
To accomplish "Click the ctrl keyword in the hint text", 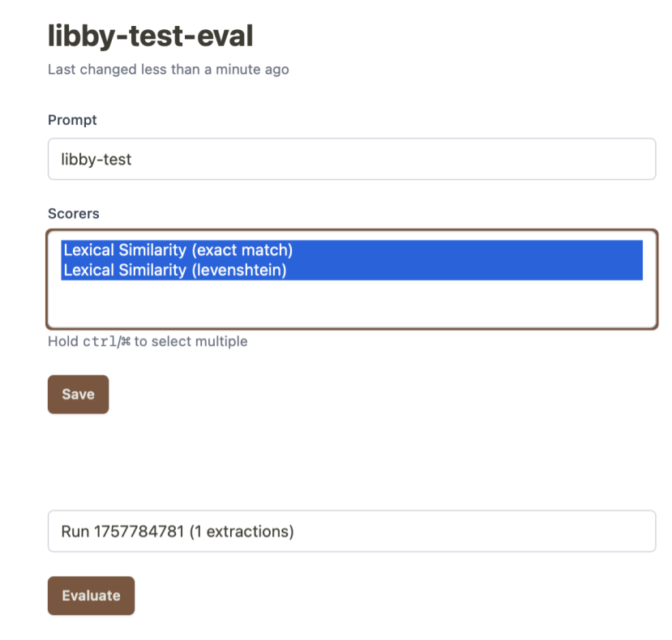I will (99, 341).
